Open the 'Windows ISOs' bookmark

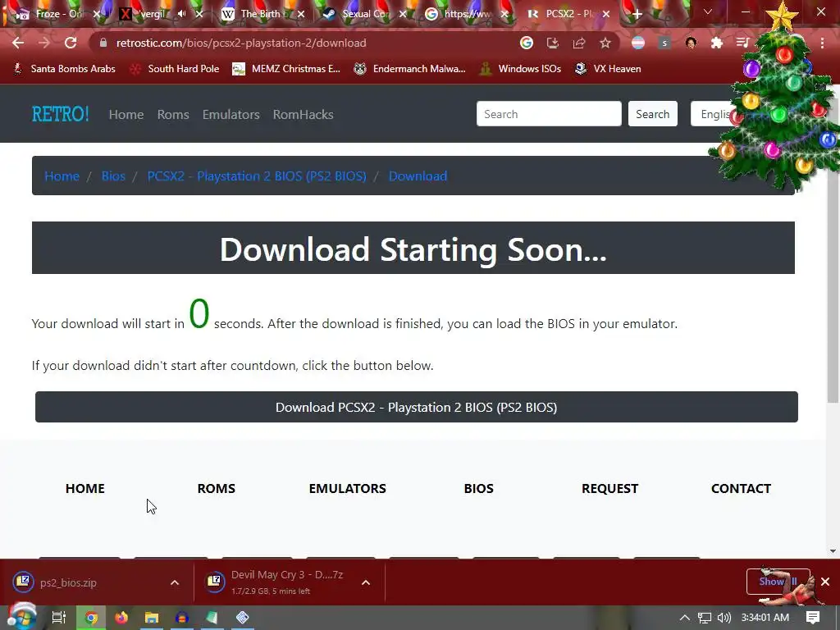[x=519, y=69]
